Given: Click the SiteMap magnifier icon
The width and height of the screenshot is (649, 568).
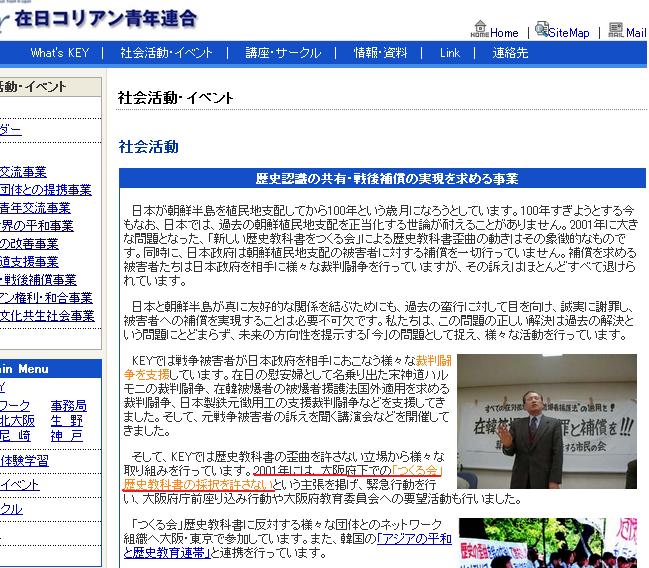Looking at the screenshot, I should [x=541, y=29].
